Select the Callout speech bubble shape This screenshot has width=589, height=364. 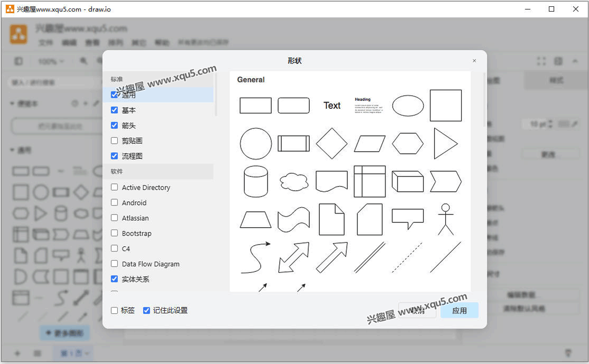click(x=408, y=220)
